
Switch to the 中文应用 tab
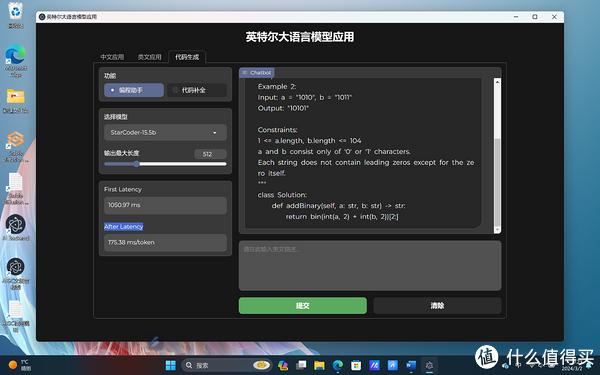pos(112,57)
